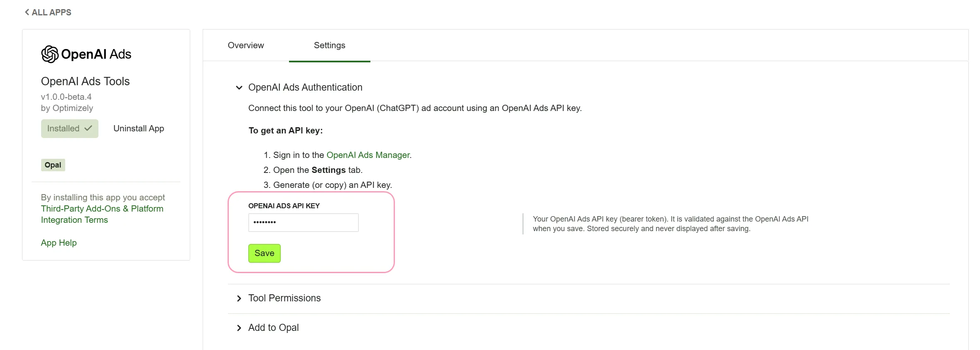Open Third-Party Add-Ons & Platform Integration Terms
Image resolution: width=980 pixels, height=350 pixels.
[102, 214]
